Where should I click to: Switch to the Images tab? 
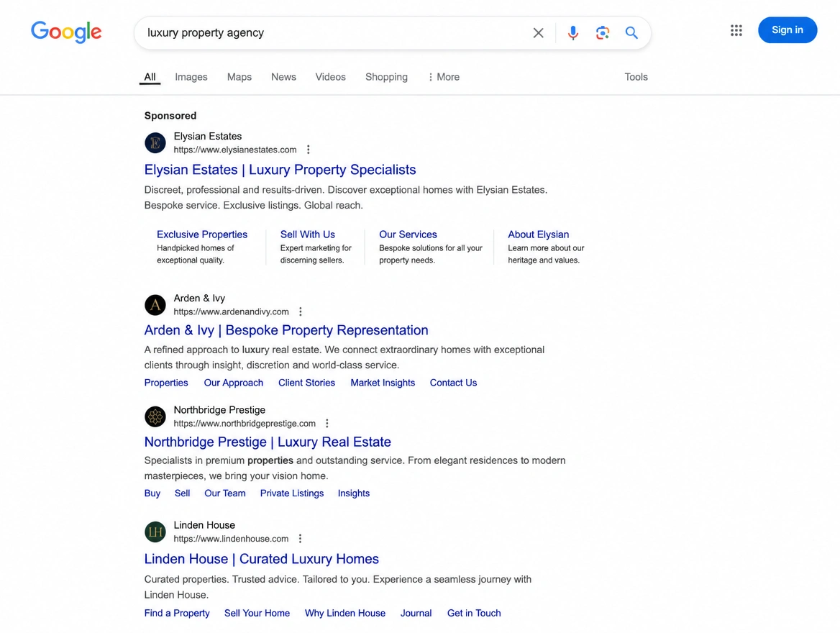pos(191,77)
